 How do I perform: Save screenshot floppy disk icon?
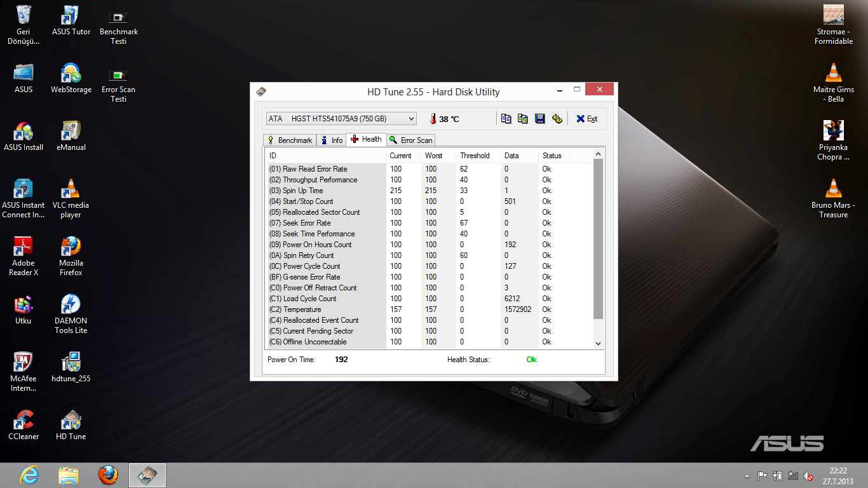[539, 119]
